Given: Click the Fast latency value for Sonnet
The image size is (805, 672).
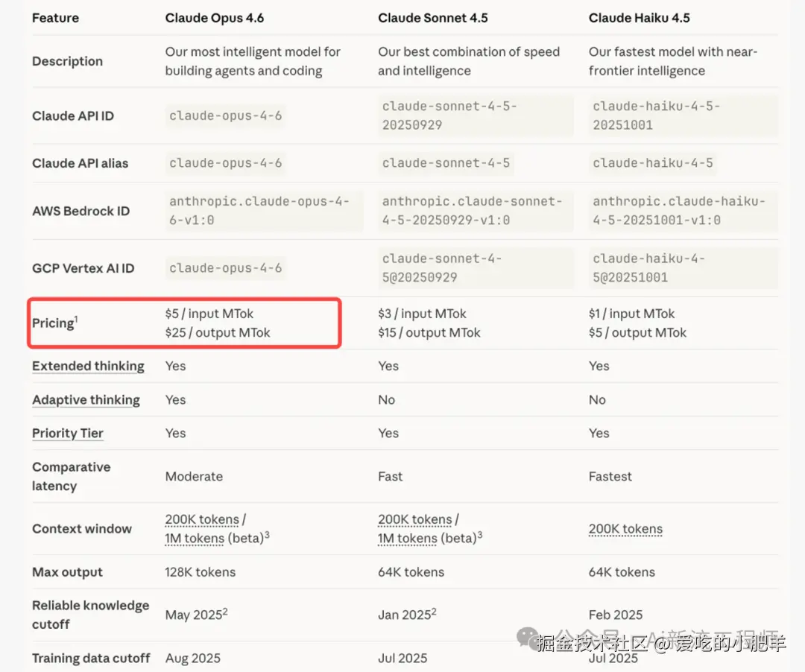Looking at the screenshot, I should point(390,477).
